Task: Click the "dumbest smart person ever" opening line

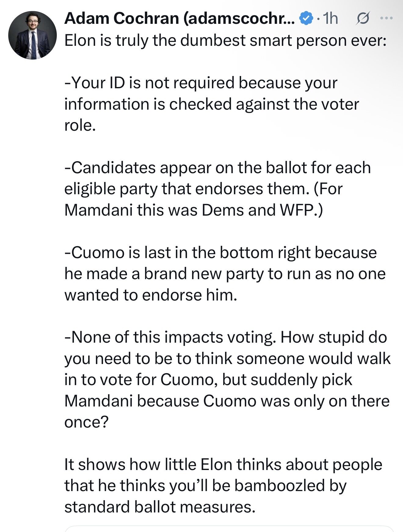Action: click(x=225, y=40)
